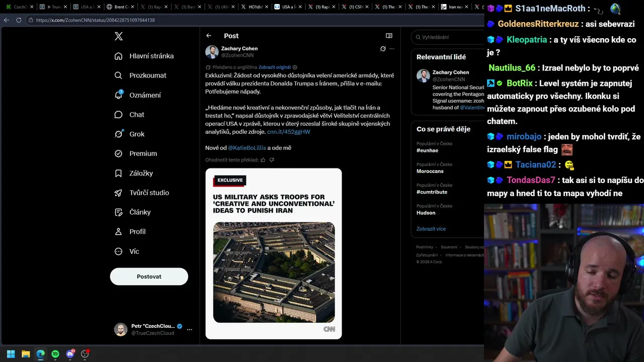Image resolution: width=644 pixels, height=362 pixels.
Task: Open File Explorer from the taskbar
Action: [26, 354]
